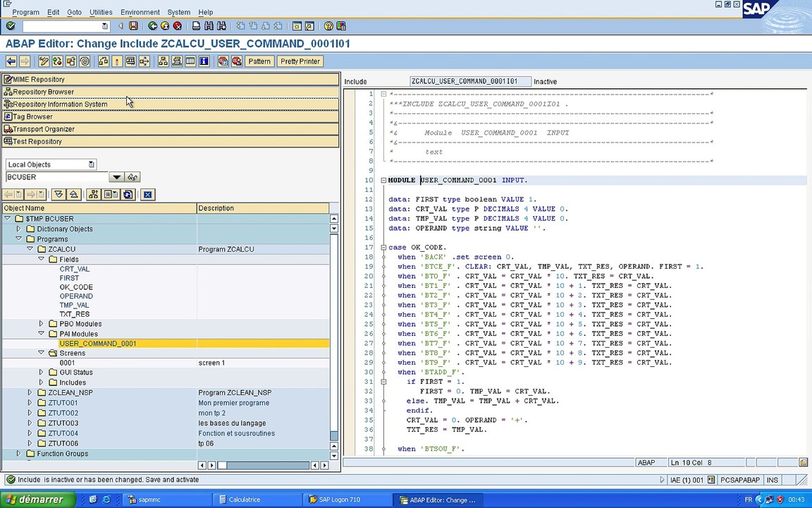The width and height of the screenshot is (812, 508).
Task: Click the Enhance spiral icon
Action: coord(85,61)
